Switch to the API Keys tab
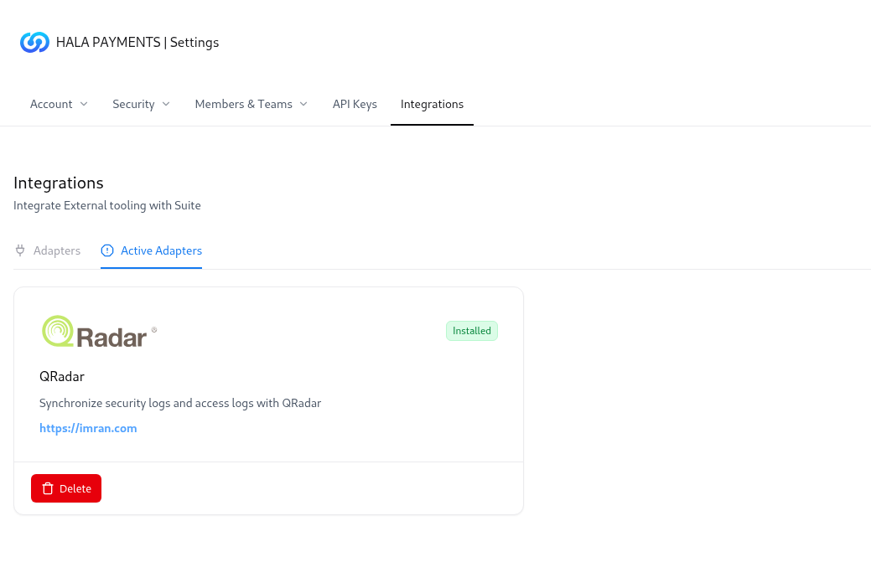Screen dimensions: 871x588 355,104
